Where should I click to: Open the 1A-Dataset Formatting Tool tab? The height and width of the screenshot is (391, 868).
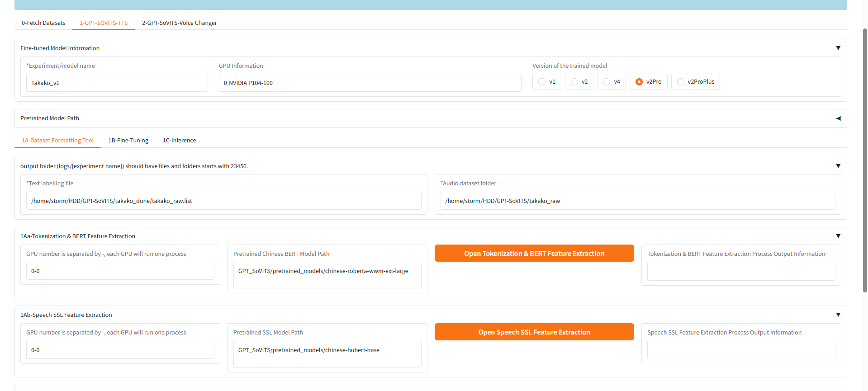[x=58, y=141]
